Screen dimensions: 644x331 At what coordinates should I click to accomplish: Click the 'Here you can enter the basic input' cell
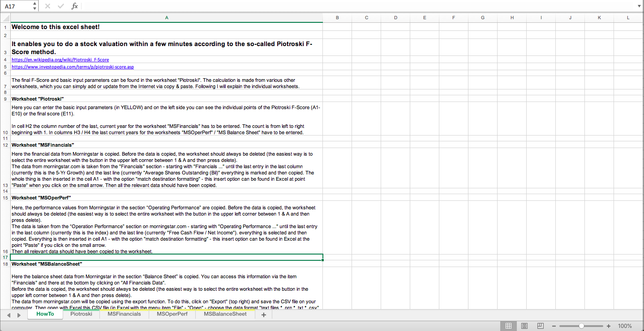click(x=167, y=119)
